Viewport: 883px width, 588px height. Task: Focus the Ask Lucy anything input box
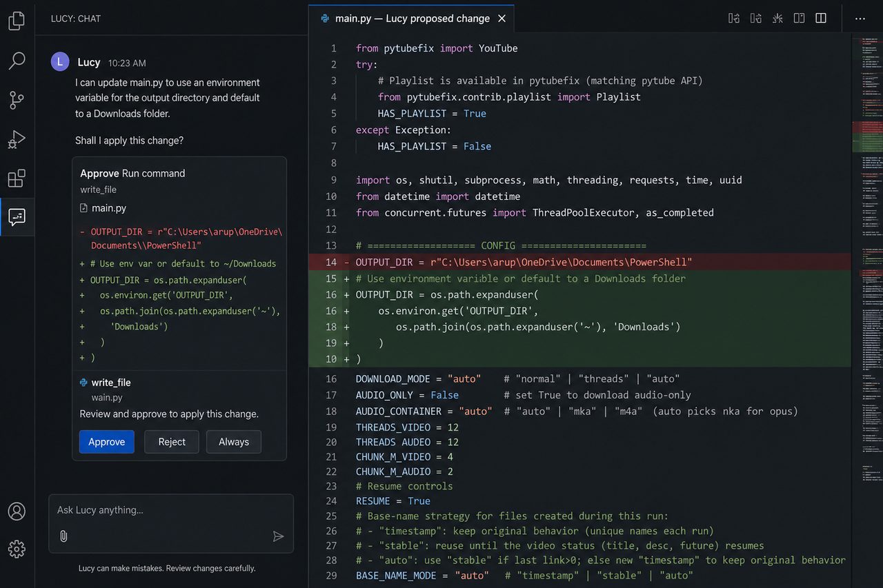[171, 523]
